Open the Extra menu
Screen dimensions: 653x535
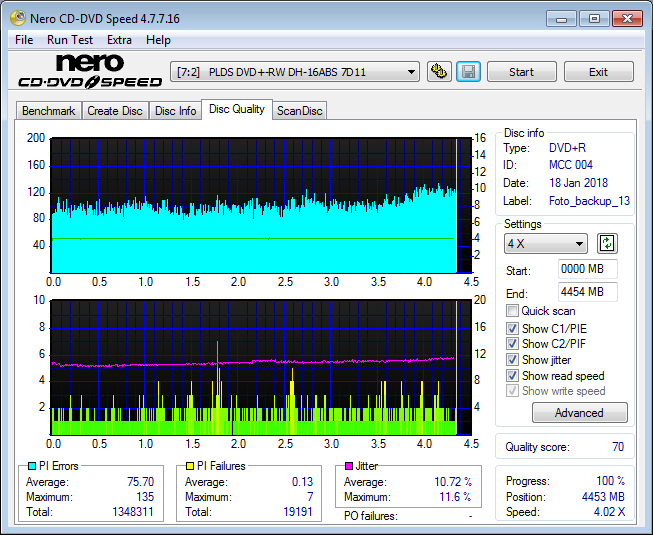tap(119, 40)
